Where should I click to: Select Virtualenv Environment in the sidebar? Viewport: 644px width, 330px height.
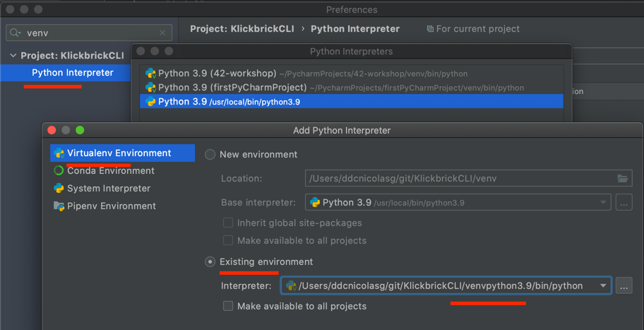tap(119, 153)
